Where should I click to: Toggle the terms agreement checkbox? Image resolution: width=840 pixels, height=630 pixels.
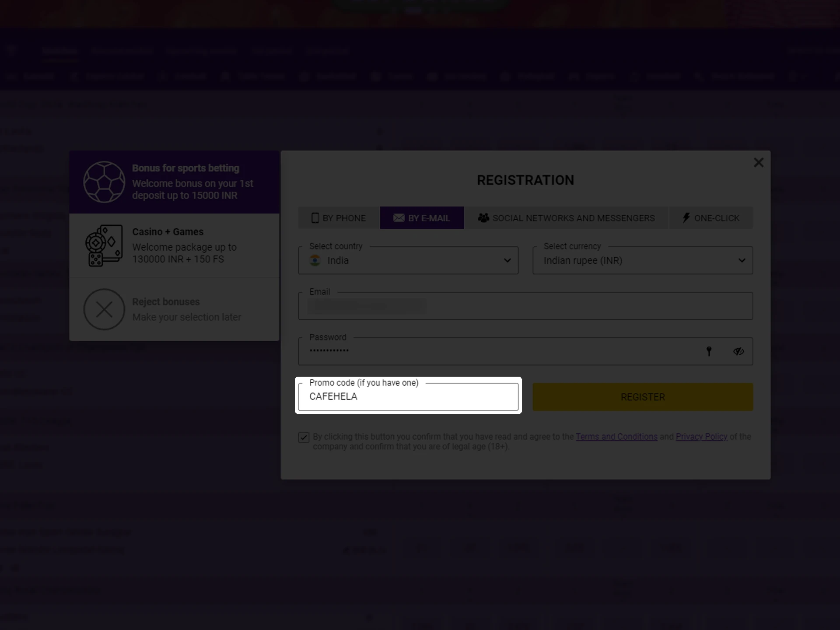[x=304, y=437]
